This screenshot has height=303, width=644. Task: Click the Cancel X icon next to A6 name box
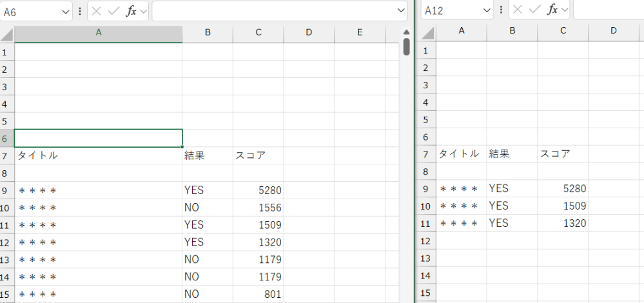coord(96,11)
